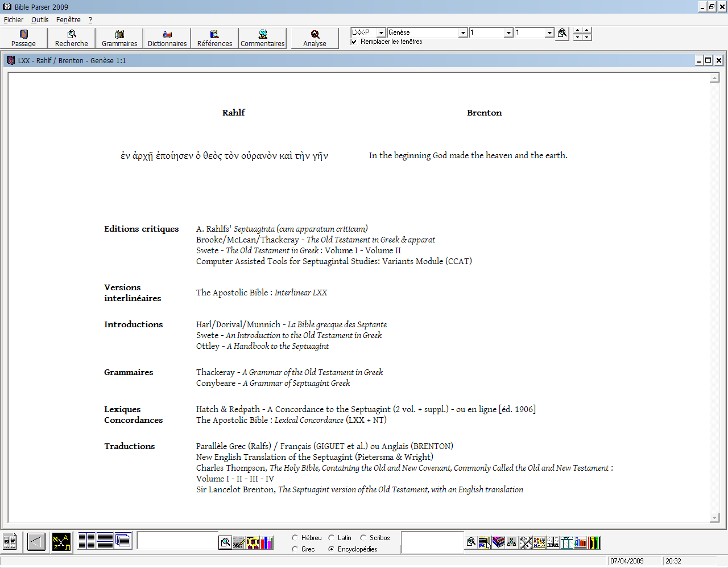Image resolution: width=728 pixels, height=568 pixels.
Task: Click the gray grid with pencil icon
Action: point(239,542)
